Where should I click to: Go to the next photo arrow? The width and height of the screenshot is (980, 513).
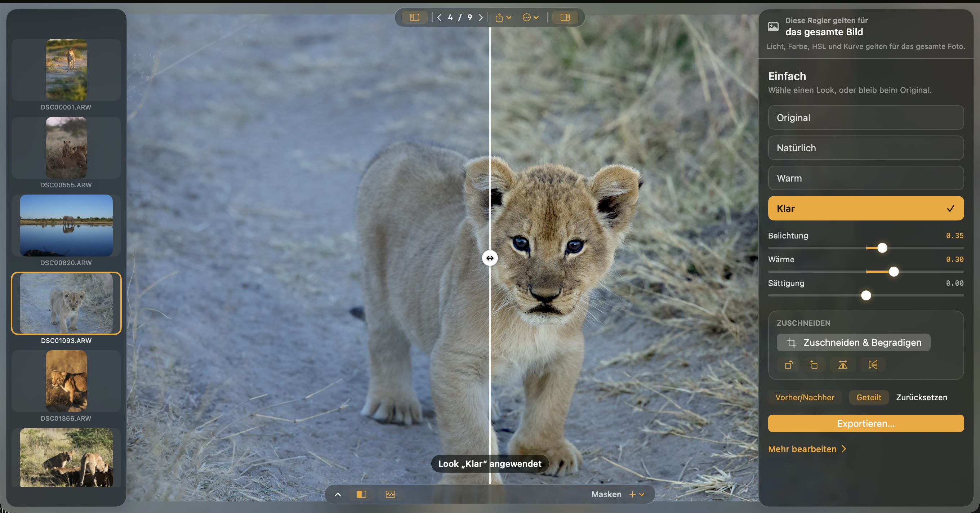[481, 18]
